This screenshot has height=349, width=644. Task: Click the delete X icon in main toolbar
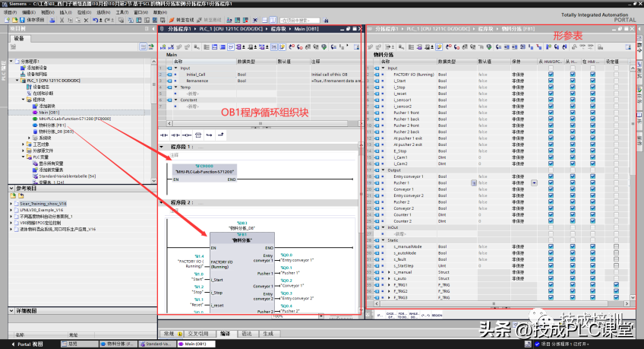[x=86, y=20]
